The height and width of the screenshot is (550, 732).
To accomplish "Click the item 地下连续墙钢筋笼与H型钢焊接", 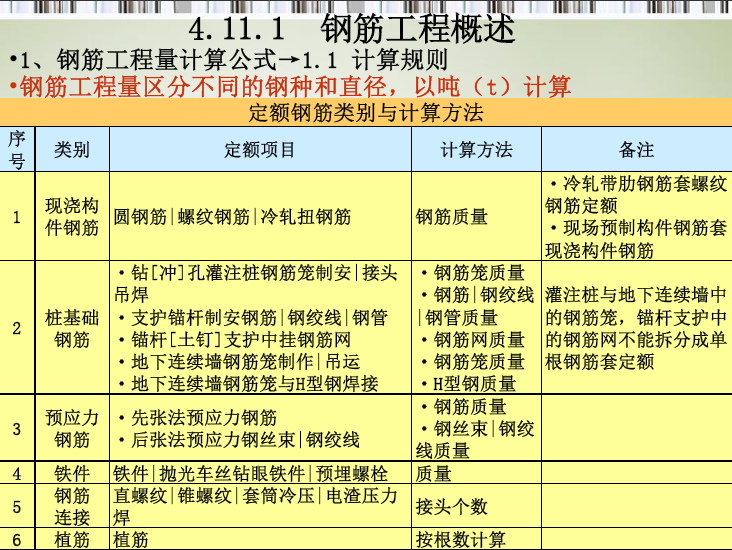I will pos(250,384).
